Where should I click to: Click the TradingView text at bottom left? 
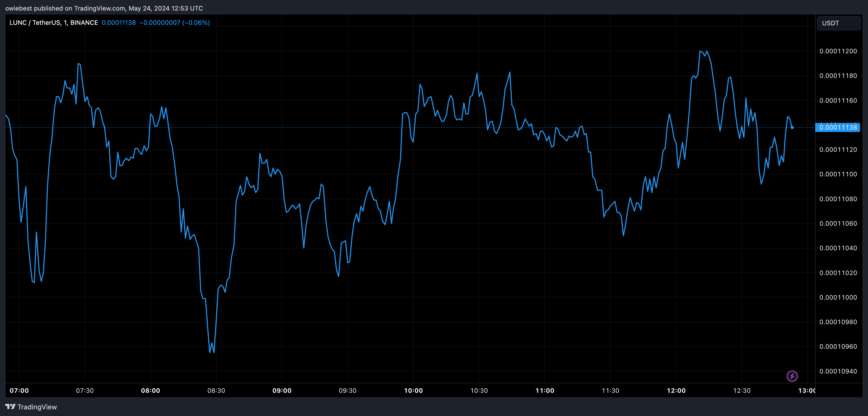tap(37, 407)
